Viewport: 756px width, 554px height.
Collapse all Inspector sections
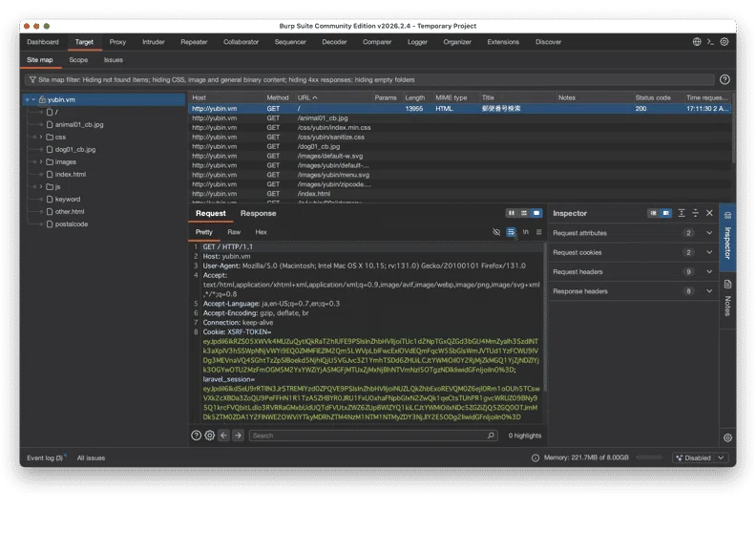(x=695, y=213)
